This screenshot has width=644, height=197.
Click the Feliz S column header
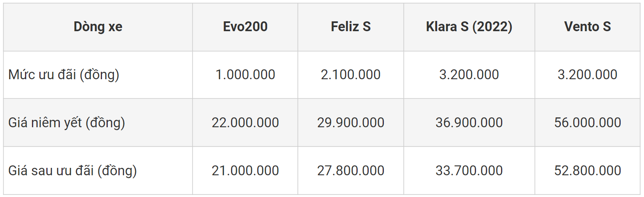[351, 27]
